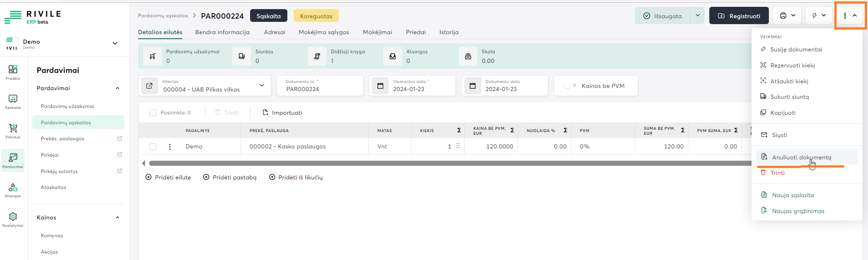Image resolution: width=868 pixels, height=260 pixels.
Task: Collapse the Kainos sidebar section
Action: pyautogui.click(x=117, y=218)
